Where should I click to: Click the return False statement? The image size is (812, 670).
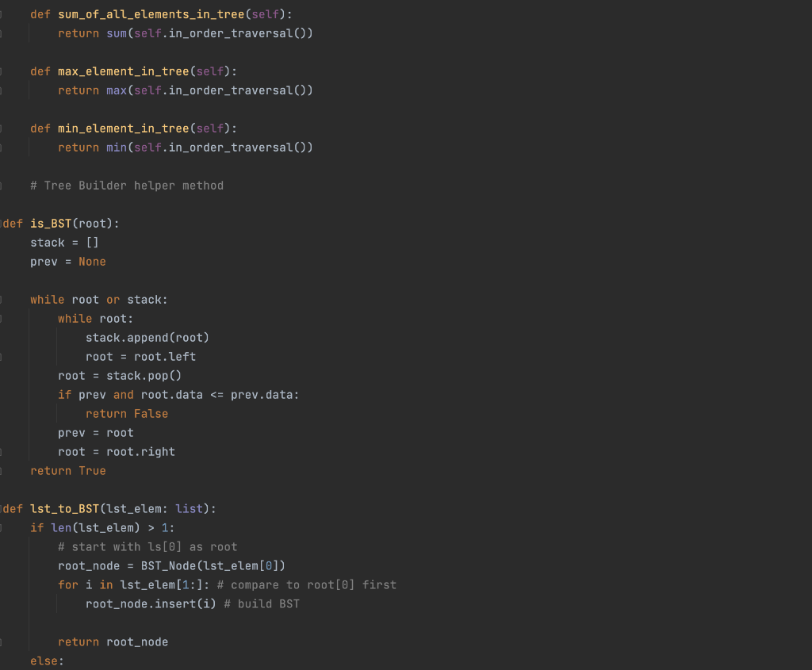click(126, 413)
